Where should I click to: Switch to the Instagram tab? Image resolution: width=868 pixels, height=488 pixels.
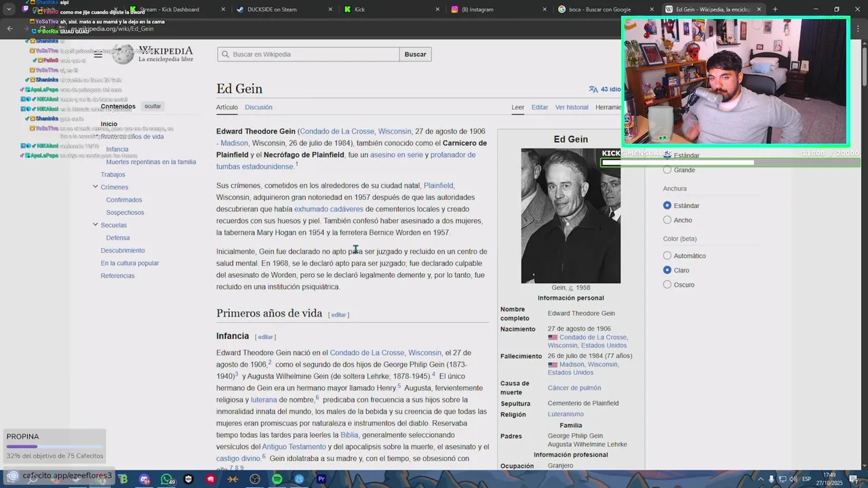(499, 9)
